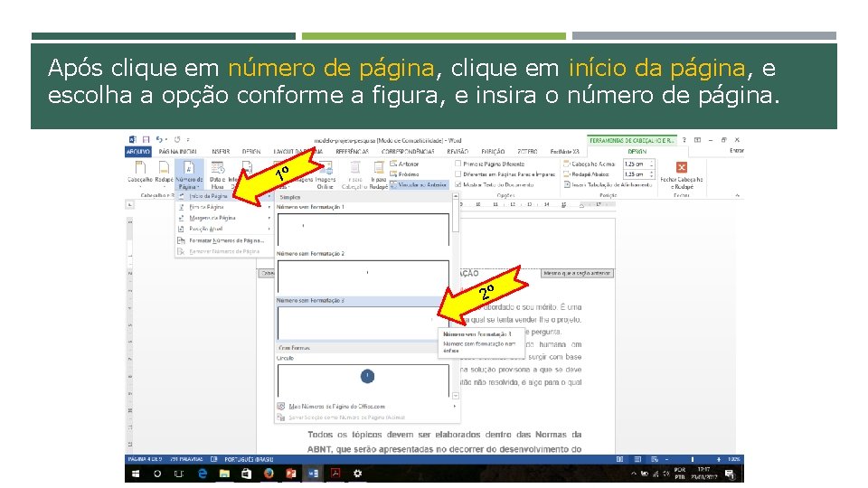
Task: Open Word help question mark
Action: [x=684, y=140]
